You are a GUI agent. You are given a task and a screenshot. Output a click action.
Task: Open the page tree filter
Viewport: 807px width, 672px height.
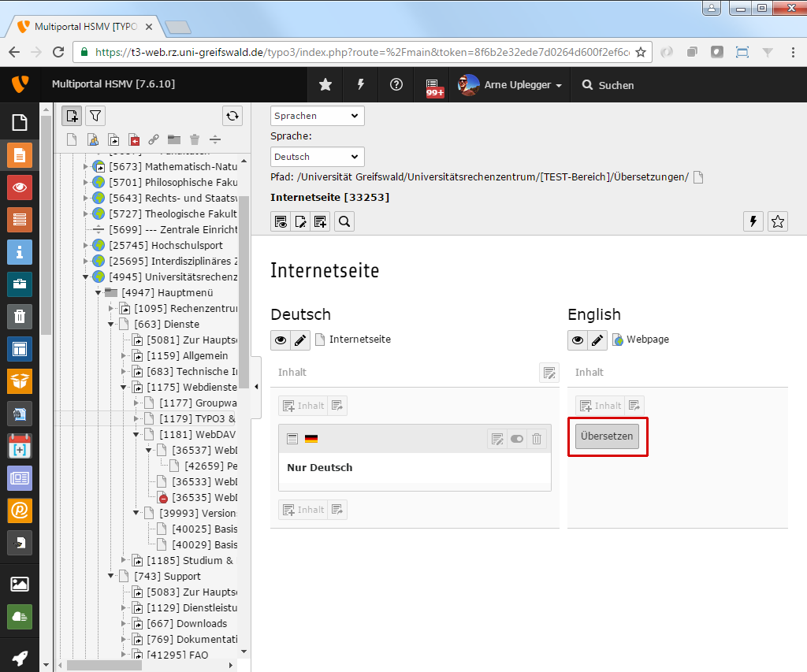click(x=95, y=116)
